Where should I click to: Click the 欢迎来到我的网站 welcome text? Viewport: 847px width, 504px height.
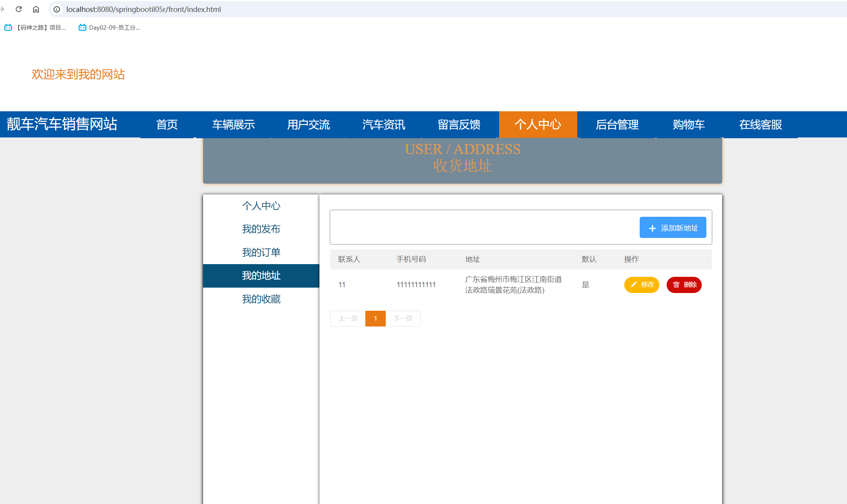pos(78,74)
